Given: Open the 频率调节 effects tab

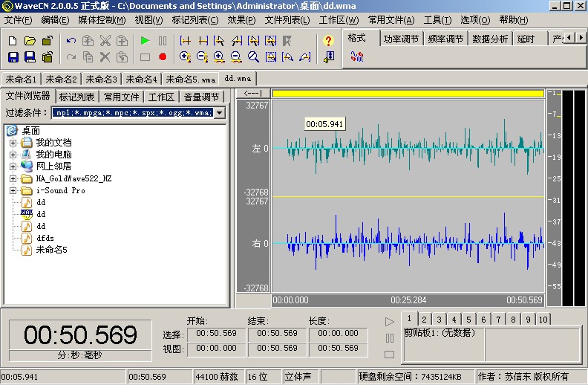Looking at the screenshot, I should [x=445, y=39].
